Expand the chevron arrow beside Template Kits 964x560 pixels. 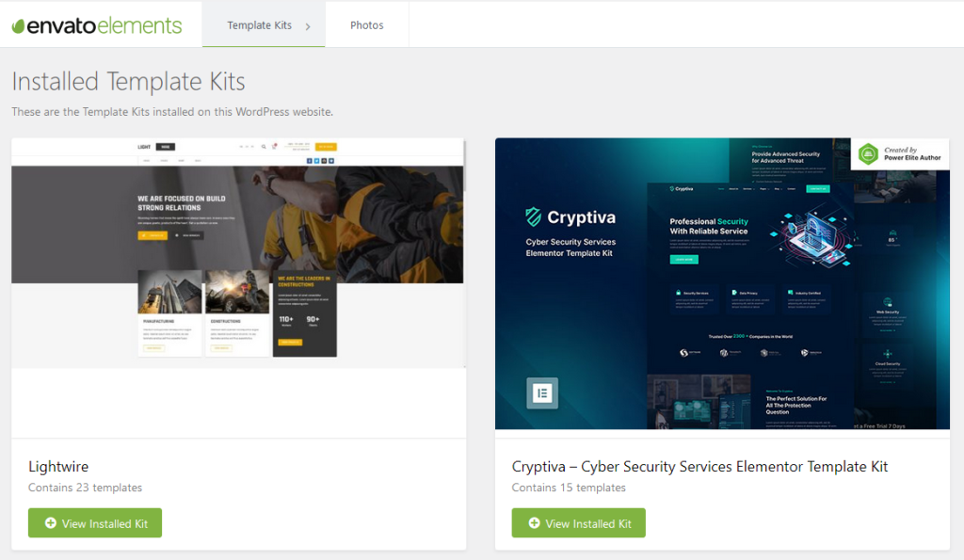click(308, 26)
